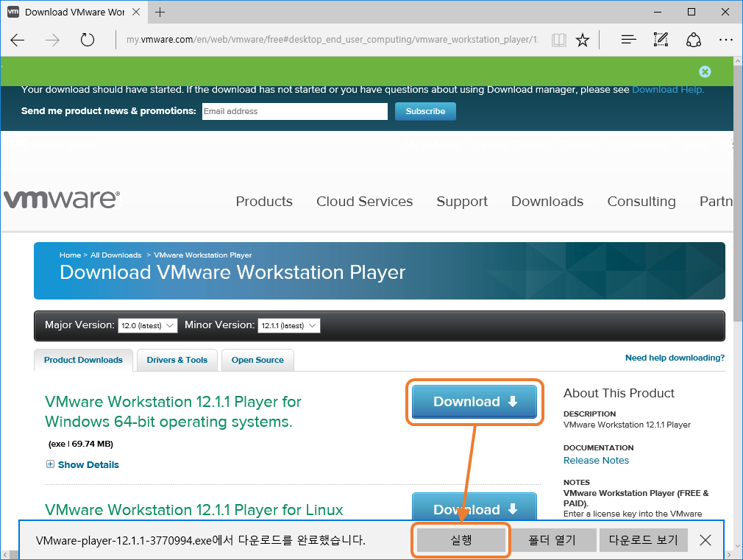
Task: Open the Downloads navigation menu
Action: 547,201
